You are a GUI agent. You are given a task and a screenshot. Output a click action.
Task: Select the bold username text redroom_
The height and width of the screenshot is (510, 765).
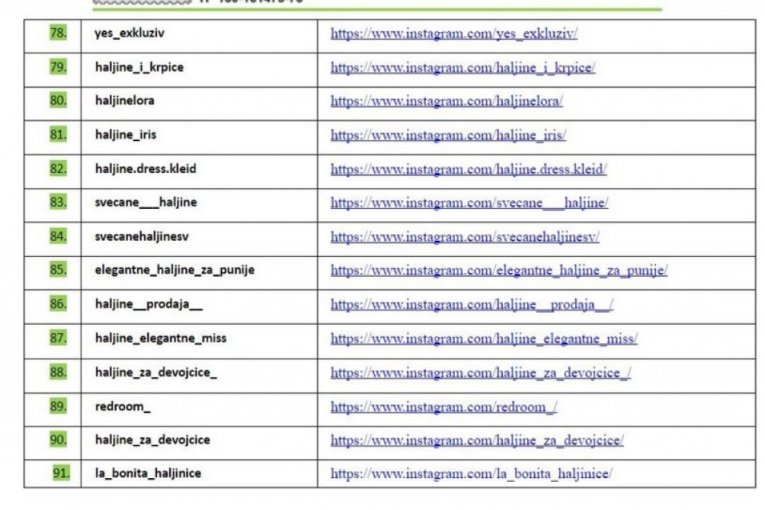point(122,406)
